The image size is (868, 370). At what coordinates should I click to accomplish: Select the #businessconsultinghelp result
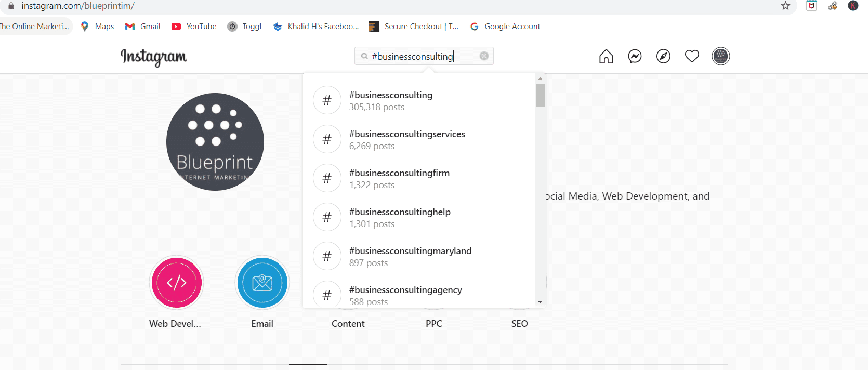pos(418,217)
